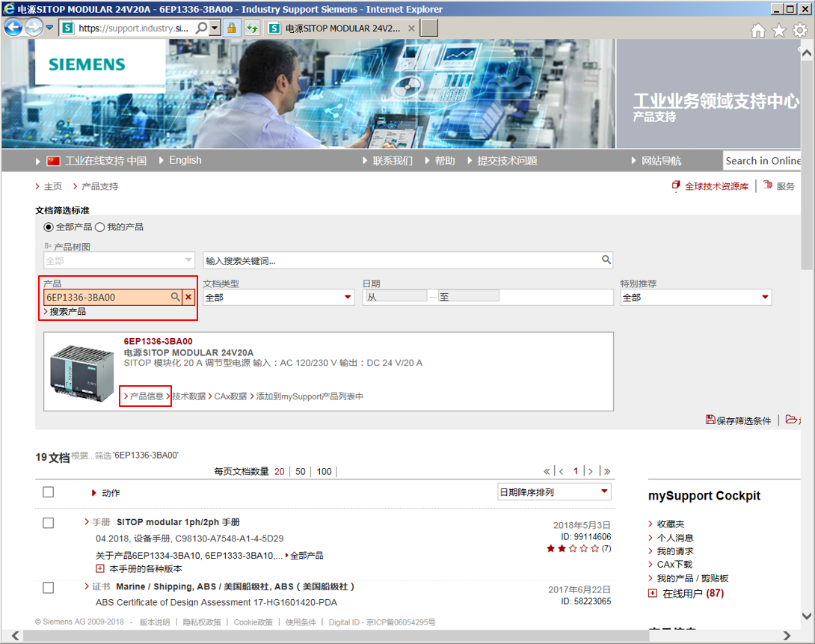Screen dimensions: 815x644
Task: Click the 搜索产品 link
Action: pos(67,311)
